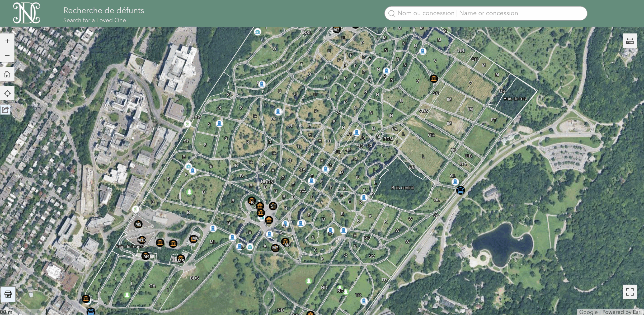Click the M7 mausoleum marker
The width and height of the screenshot is (644, 315).
pyautogui.click(x=275, y=248)
